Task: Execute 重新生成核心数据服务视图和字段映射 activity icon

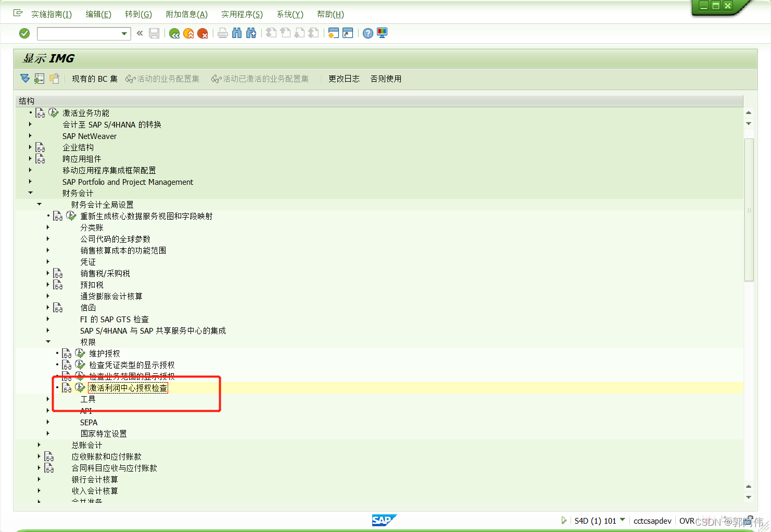Action: 71,216
